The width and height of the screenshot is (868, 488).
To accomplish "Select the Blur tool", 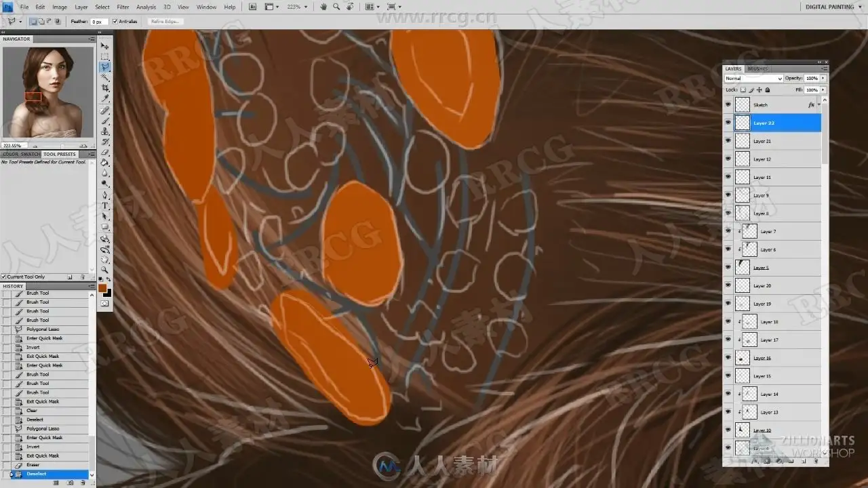I will (105, 174).
